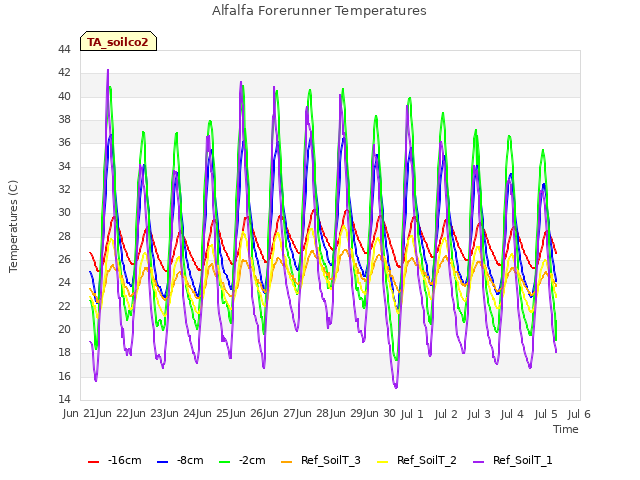Click the orange Ref_SoilT_3 legend swatch
Image resolution: width=640 pixels, height=480 pixels.
(x=287, y=462)
